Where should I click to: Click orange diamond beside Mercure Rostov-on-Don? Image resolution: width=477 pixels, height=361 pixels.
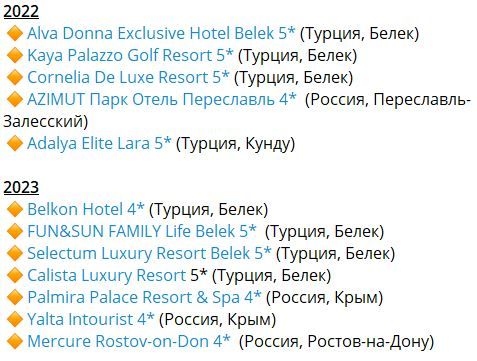(x=15, y=342)
